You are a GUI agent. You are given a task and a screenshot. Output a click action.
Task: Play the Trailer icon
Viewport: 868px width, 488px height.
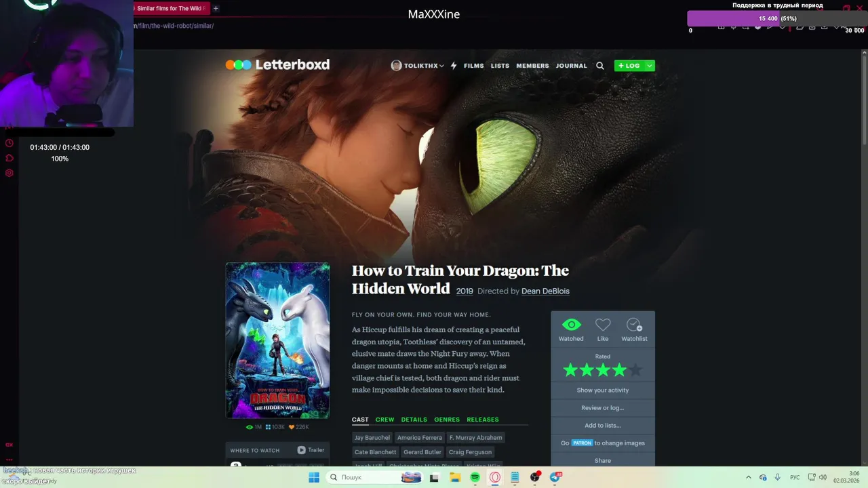point(301,450)
